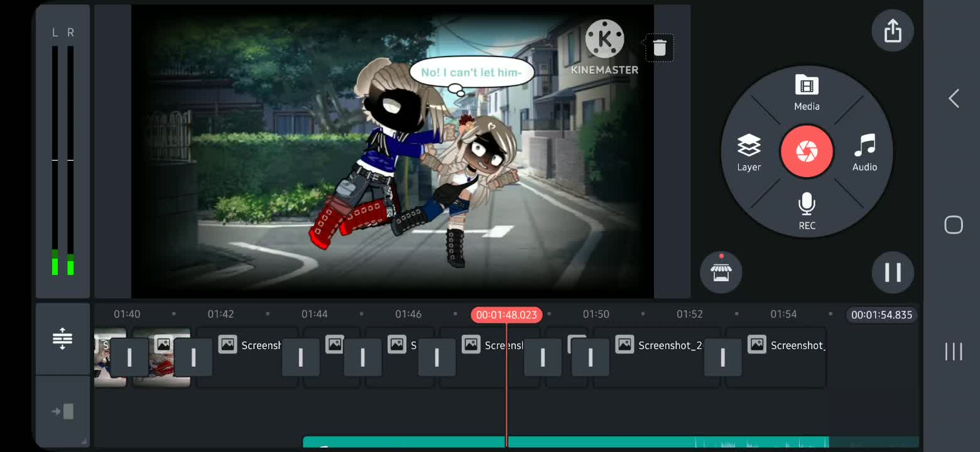Open transition between Screenshot_2 and the last clip

pyautogui.click(x=722, y=357)
